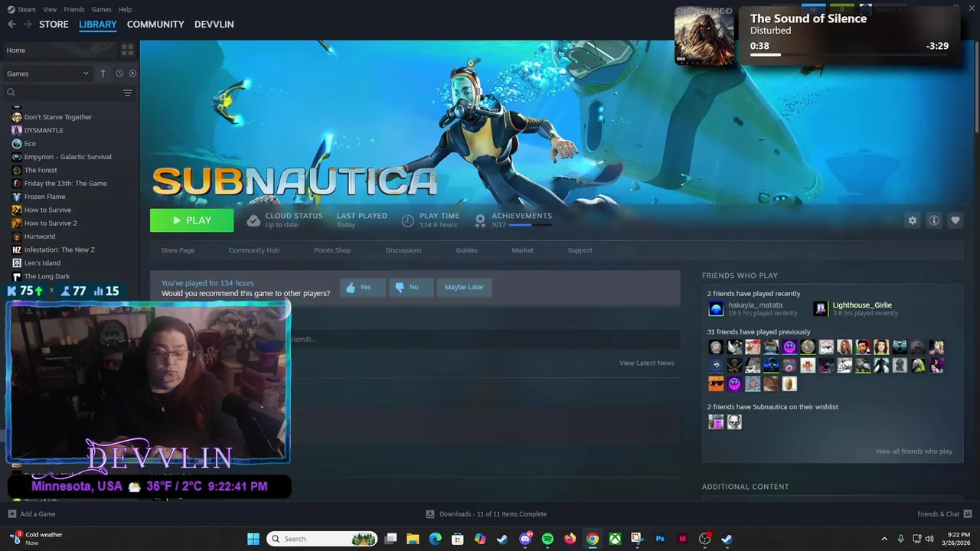
Task: Open the Help menu
Action: click(125, 9)
